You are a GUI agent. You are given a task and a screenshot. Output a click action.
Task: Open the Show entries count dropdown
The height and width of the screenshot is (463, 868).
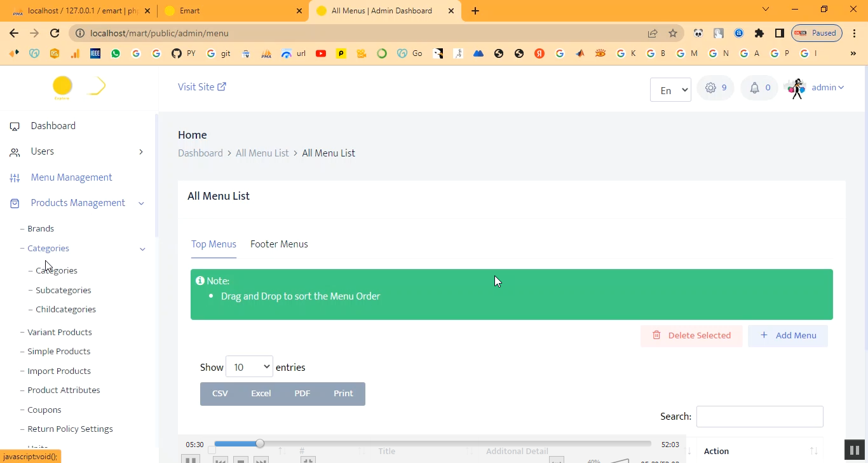point(249,367)
